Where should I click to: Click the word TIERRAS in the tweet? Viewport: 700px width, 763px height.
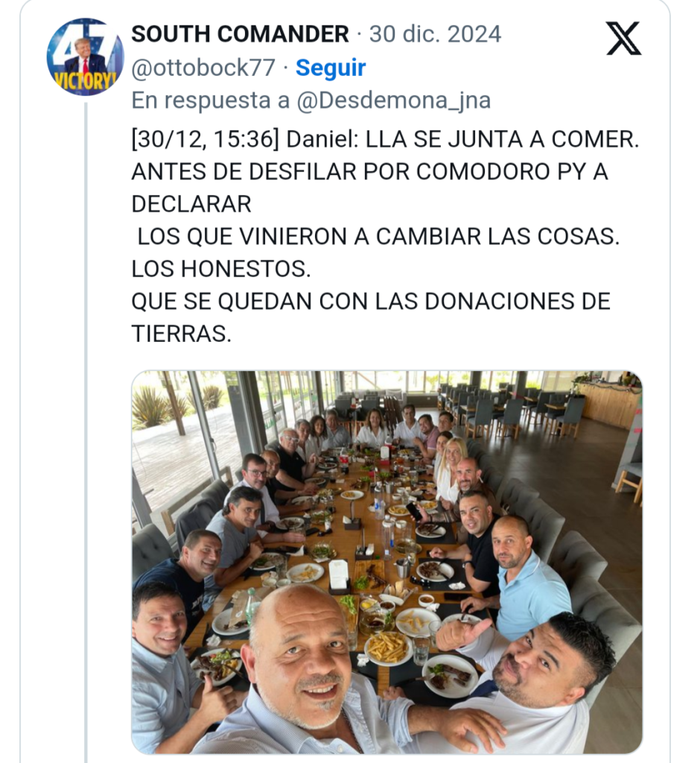(181, 334)
